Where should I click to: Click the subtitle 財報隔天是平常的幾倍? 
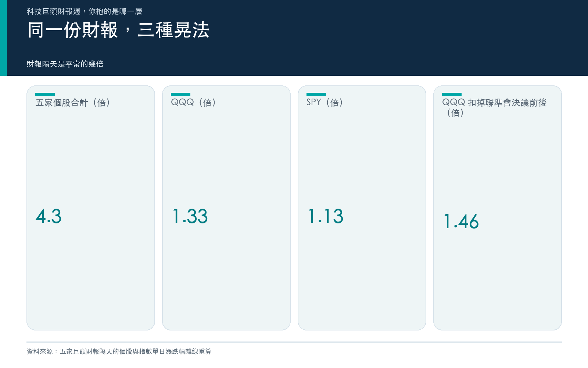pos(65,64)
